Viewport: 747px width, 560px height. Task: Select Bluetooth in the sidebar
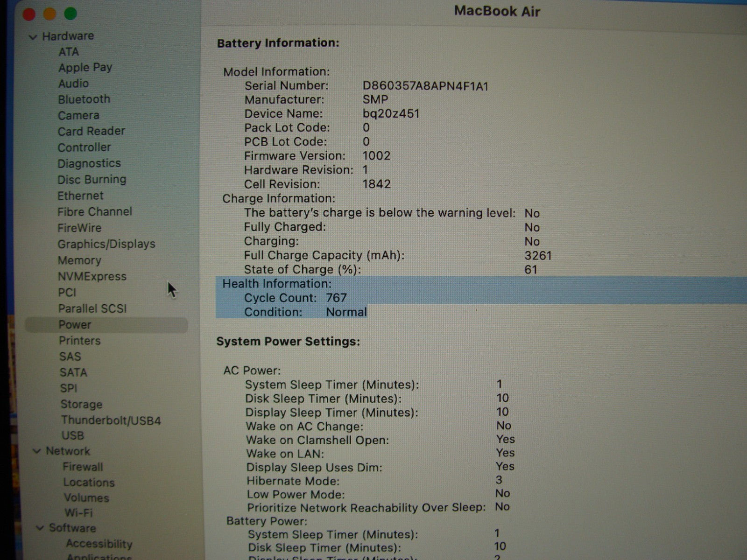click(x=84, y=99)
